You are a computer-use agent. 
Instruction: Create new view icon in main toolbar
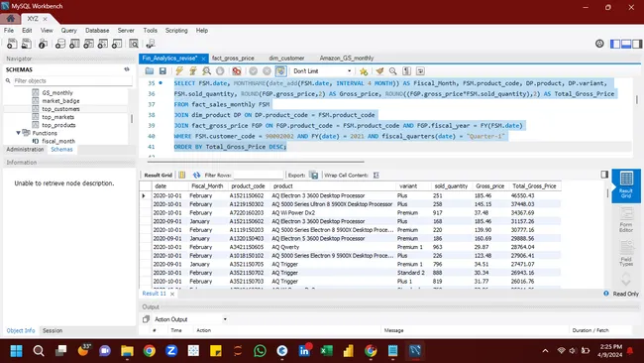pos(89,44)
